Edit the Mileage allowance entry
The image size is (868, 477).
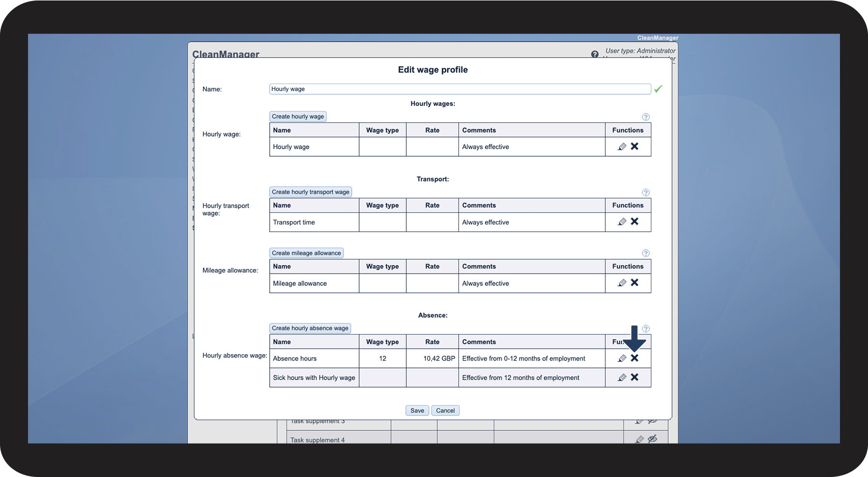(621, 283)
